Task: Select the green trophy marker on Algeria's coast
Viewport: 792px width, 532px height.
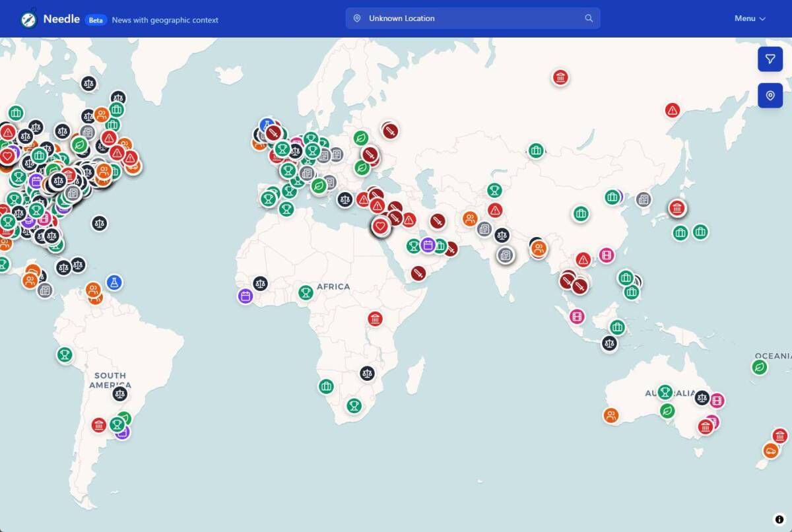Action: 286,209
